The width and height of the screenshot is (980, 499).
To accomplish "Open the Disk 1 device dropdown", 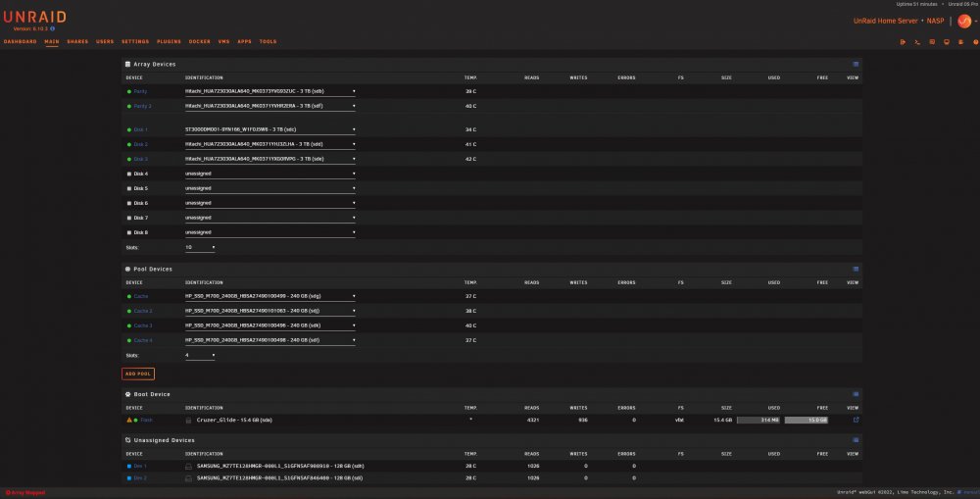I will pyautogui.click(x=270, y=129).
